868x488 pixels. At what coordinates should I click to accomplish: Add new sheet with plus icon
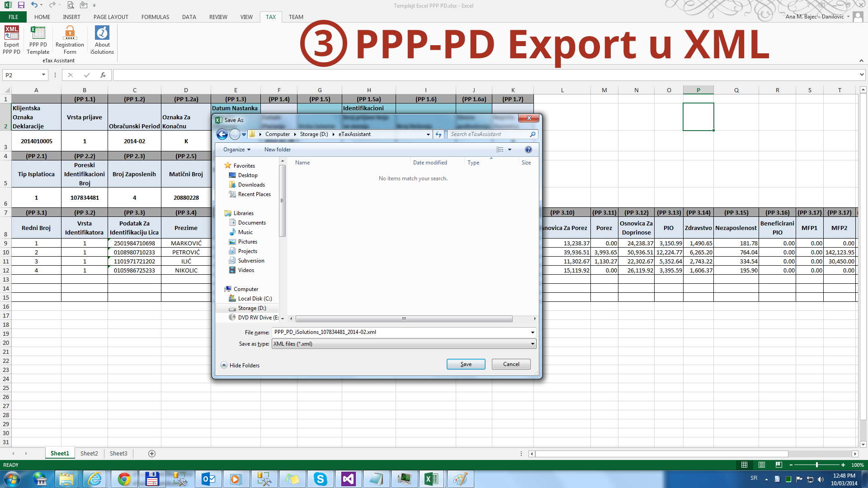pyautogui.click(x=152, y=454)
